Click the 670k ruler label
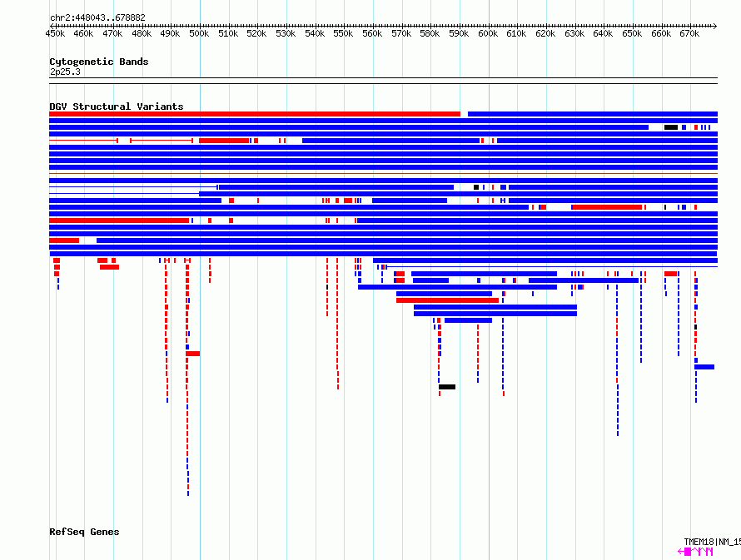 coord(689,33)
